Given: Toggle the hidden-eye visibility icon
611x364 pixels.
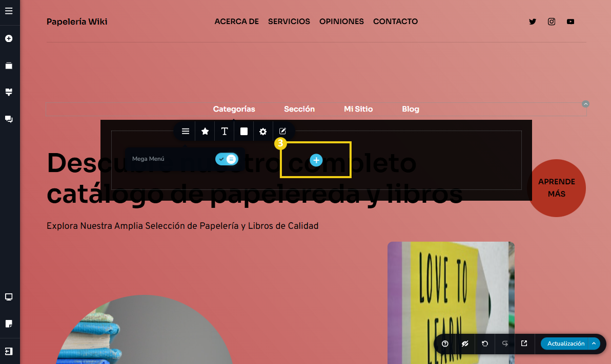Looking at the screenshot, I should click(465, 344).
